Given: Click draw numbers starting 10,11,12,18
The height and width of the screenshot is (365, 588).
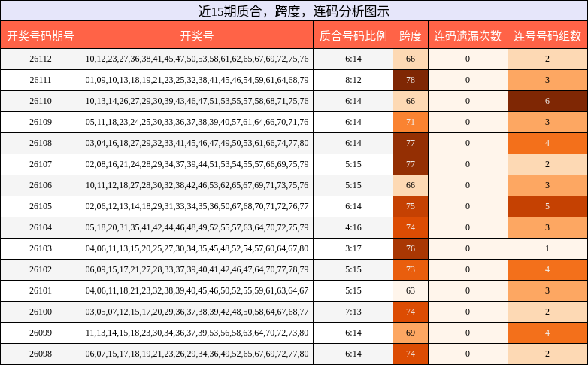Looking at the screenshot, I should click(x=197, y=184).
